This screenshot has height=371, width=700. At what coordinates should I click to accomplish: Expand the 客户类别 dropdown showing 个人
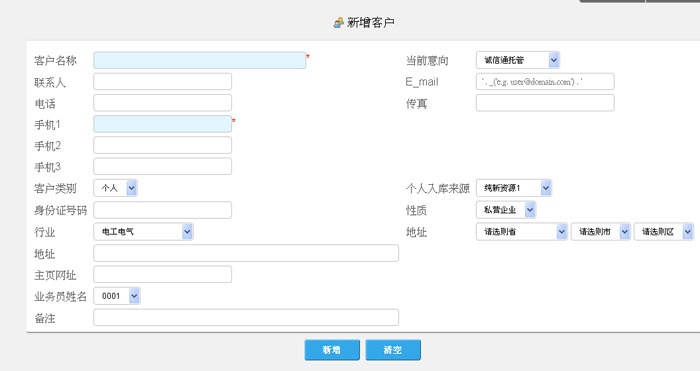[116, 188]
